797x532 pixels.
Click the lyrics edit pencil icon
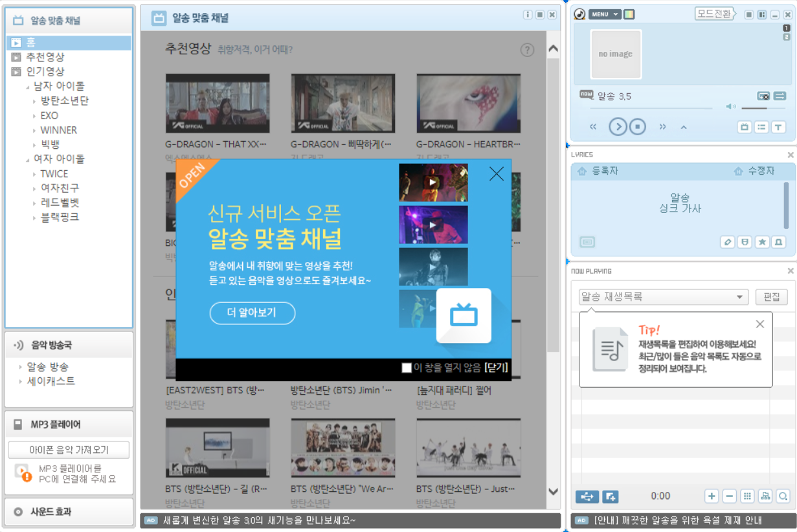[x=728, y=241]
